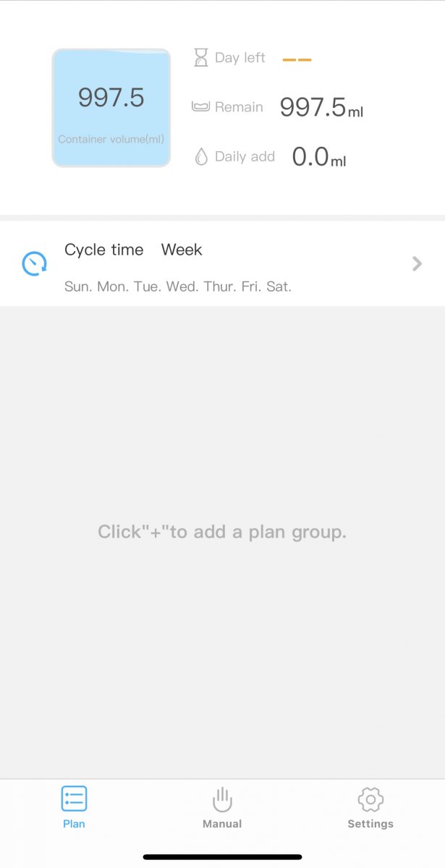Viewport: 445px width, 868px height.
Task: Tap the Cycle time clock icon
Action: coord(34,264)
